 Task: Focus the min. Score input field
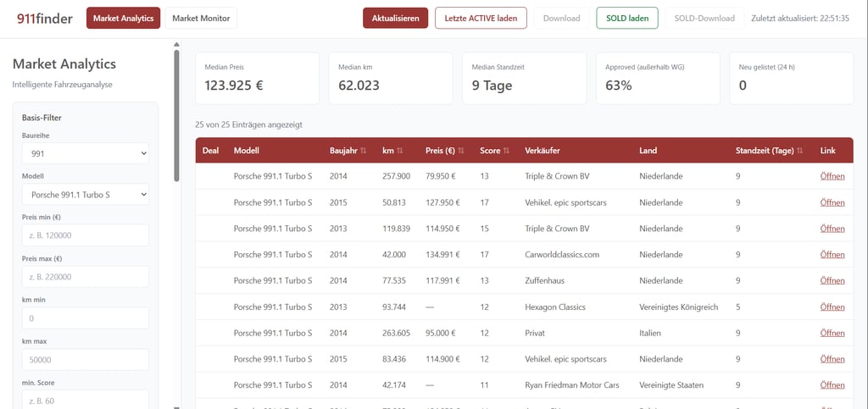[86, 400]
